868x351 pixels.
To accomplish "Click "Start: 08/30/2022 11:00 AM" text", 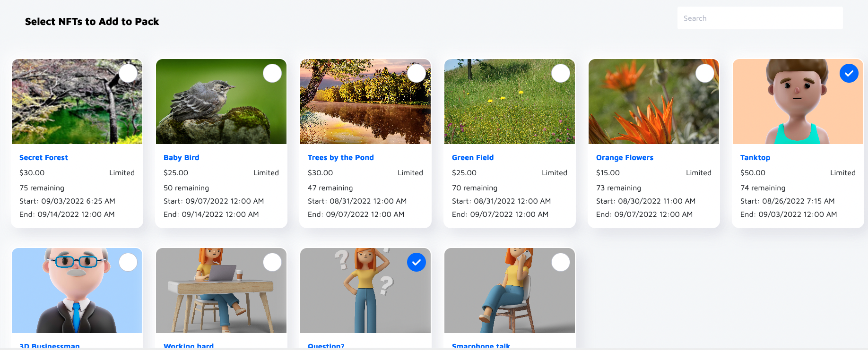I will [x=646, y=201].
